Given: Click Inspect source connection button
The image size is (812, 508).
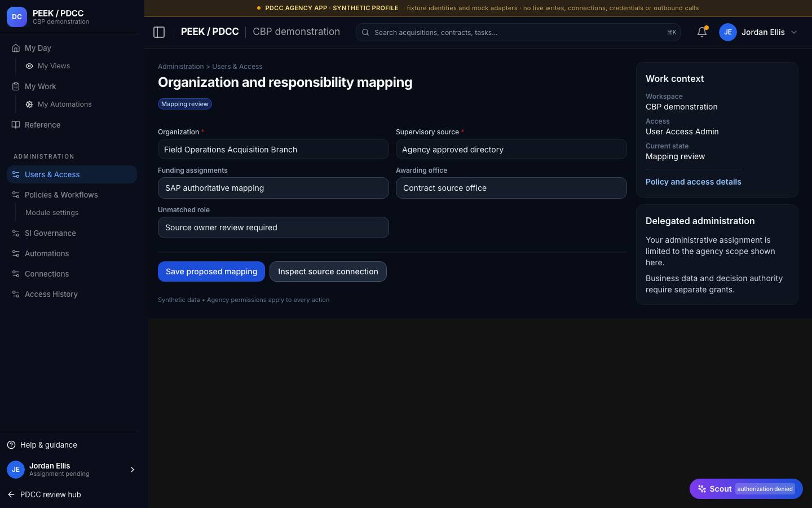Looking at the screenshot, I should coord(328,271).
